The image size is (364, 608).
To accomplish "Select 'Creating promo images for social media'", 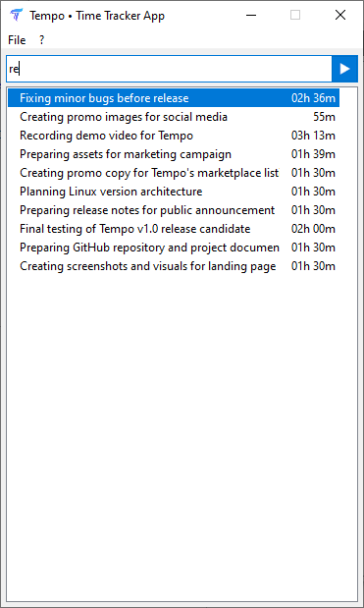I will [x=174, y=117].
